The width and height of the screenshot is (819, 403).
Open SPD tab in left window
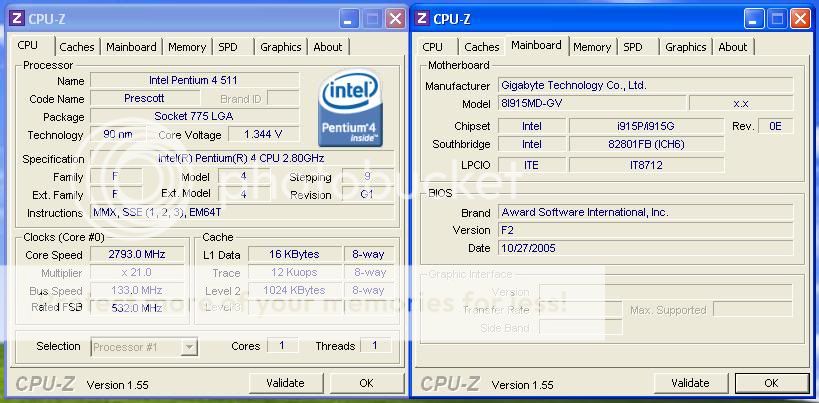(228, 47)
